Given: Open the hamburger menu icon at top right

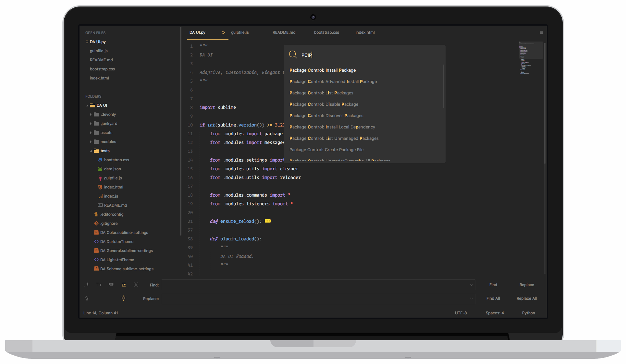Looking at the screenshot, I should pos(541,32).
